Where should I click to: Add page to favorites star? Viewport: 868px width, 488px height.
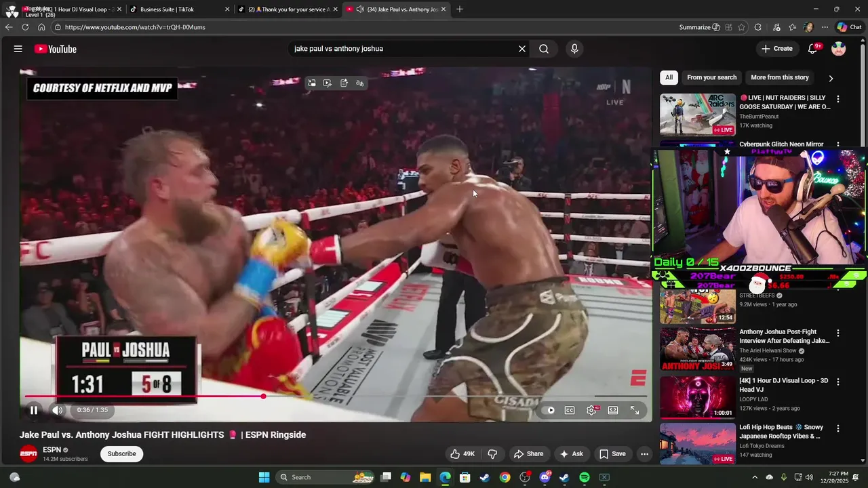click(741, 27)
